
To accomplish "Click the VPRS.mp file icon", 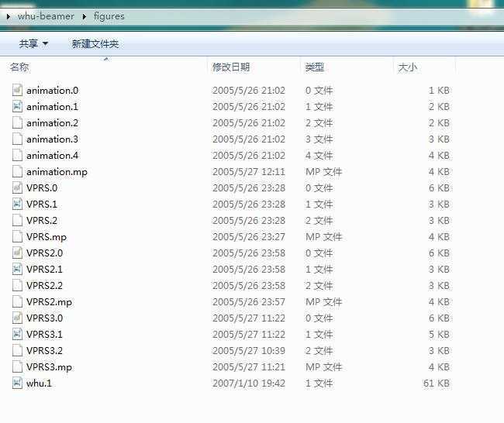I will (17, 237).
